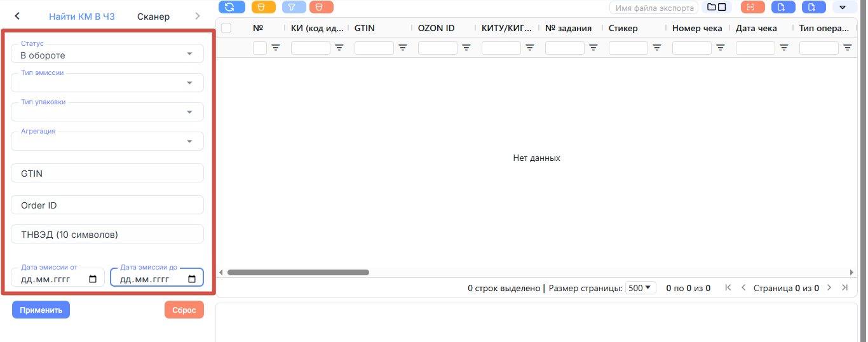Go back using left chevron arrow

tap(17, 16)
